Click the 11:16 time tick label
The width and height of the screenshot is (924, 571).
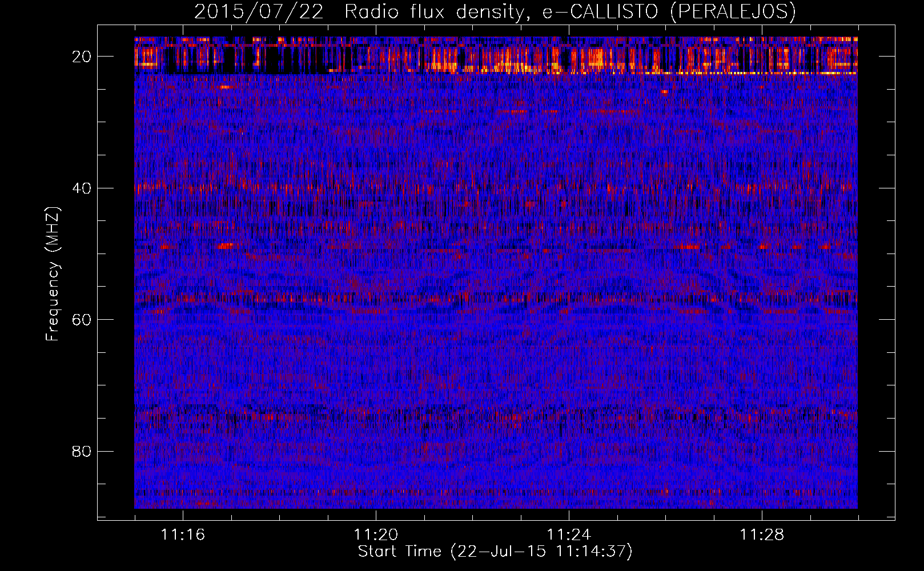click(183, 535)
